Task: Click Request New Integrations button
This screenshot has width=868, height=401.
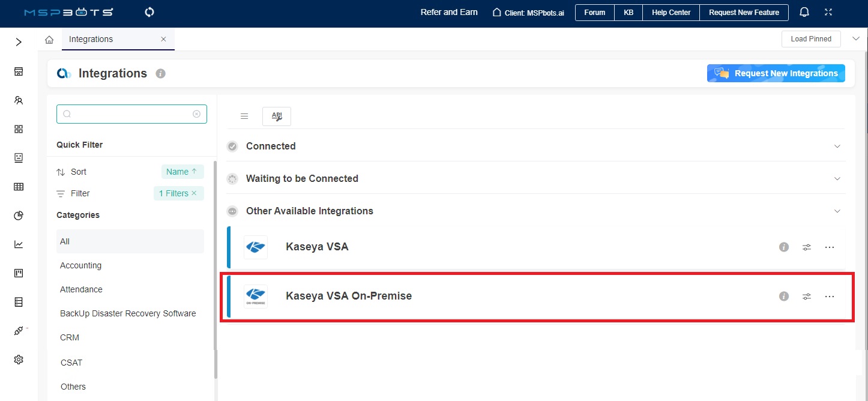Action: click(x=776, y=73)
